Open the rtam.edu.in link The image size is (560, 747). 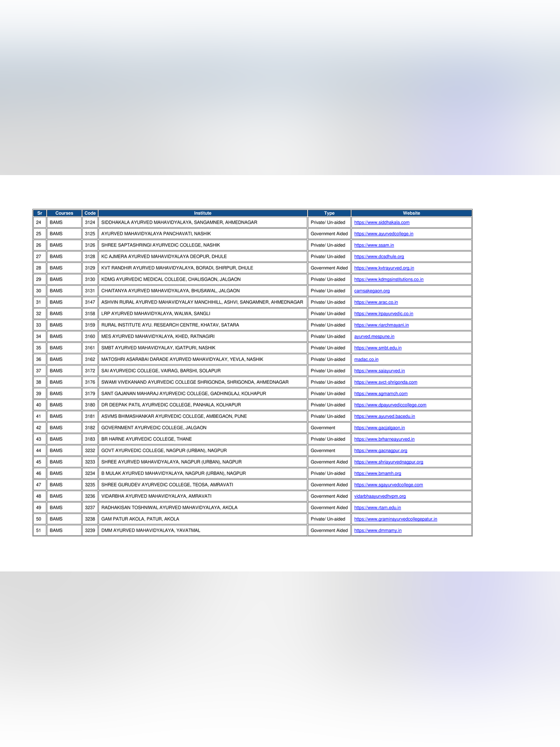point(378,508)
